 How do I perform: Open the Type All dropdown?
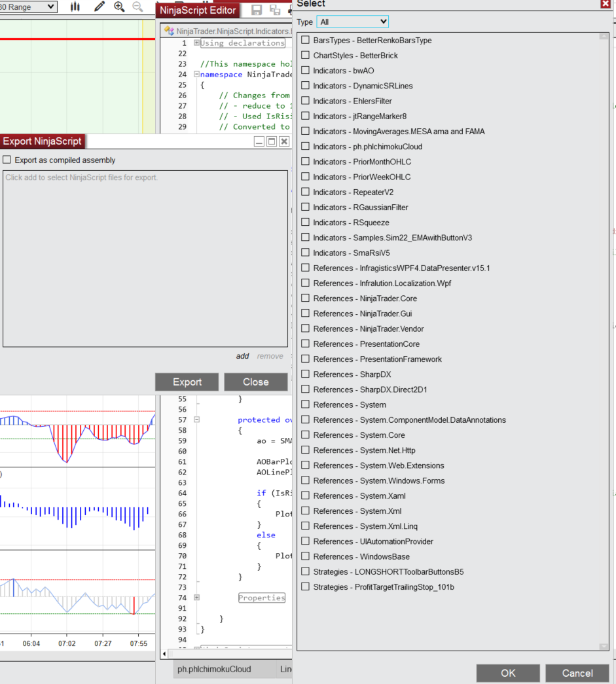point(352,22)
